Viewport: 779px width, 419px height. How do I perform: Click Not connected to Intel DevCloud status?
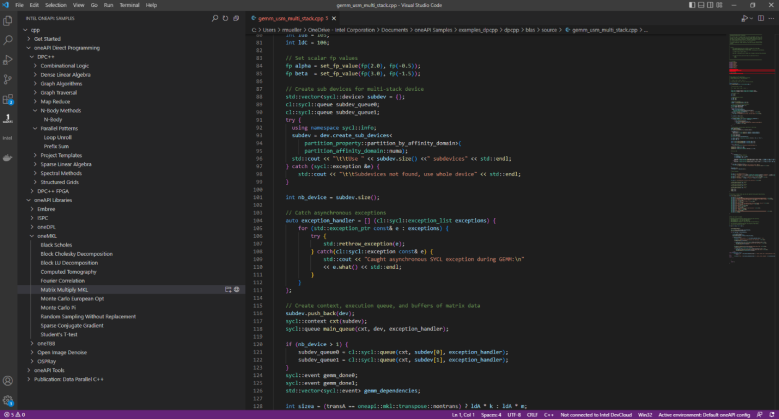coord(596,415)
